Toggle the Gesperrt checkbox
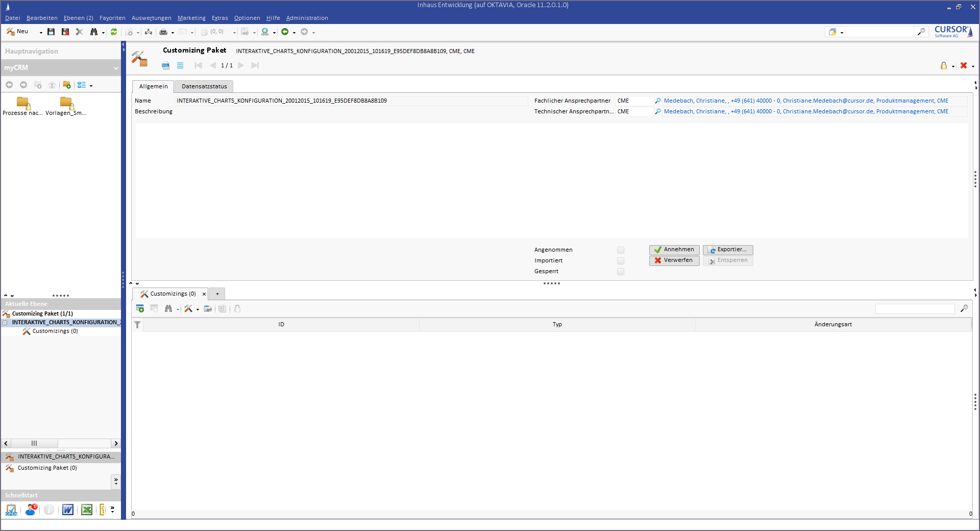Viewport: 980px width, 531px height. point(621,272)
